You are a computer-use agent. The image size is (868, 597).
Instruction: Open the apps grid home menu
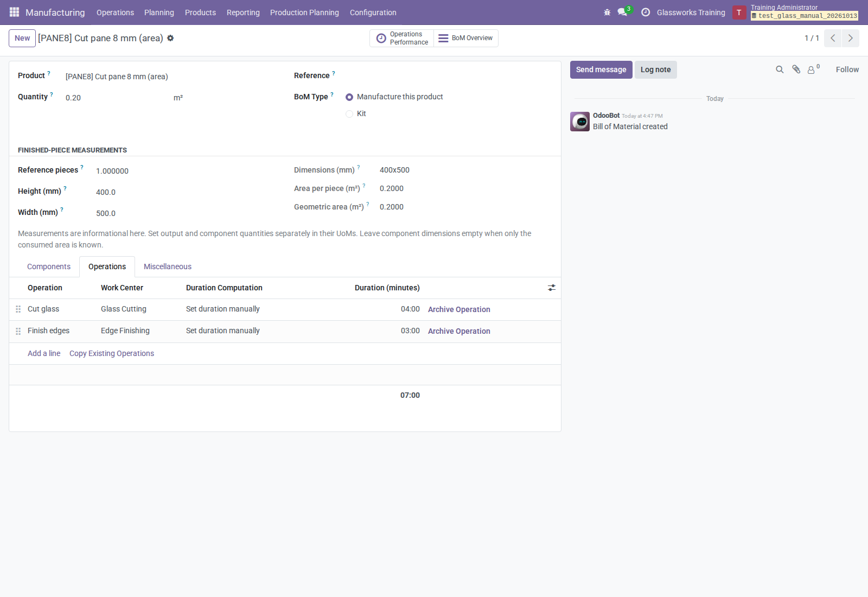(x=14, y=12)
